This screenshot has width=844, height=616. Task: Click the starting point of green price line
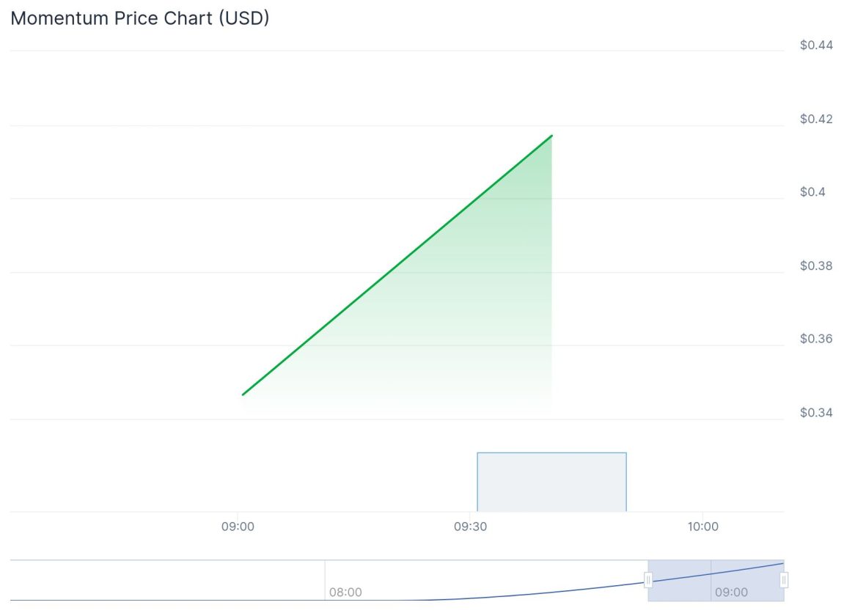coord(243,395)
